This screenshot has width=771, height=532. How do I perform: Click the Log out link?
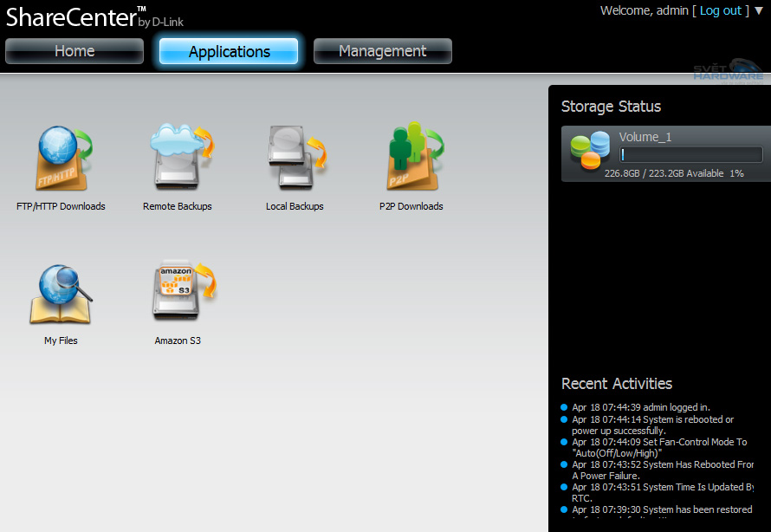721,10
